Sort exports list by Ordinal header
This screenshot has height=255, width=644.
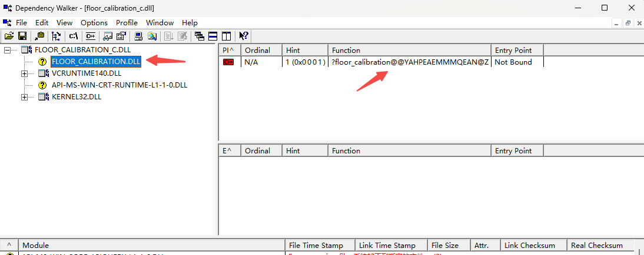[x=261, y=151]
